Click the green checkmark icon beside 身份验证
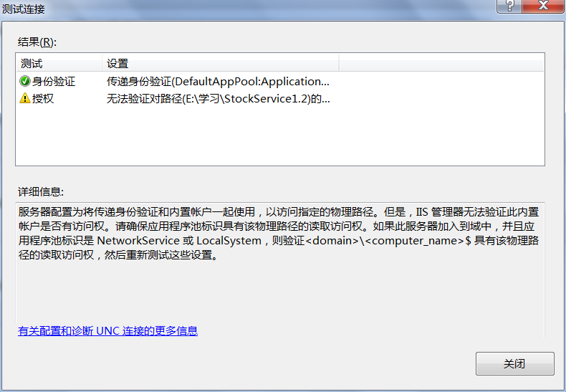This screenshot has height=392, width=566. click(25, 81)
